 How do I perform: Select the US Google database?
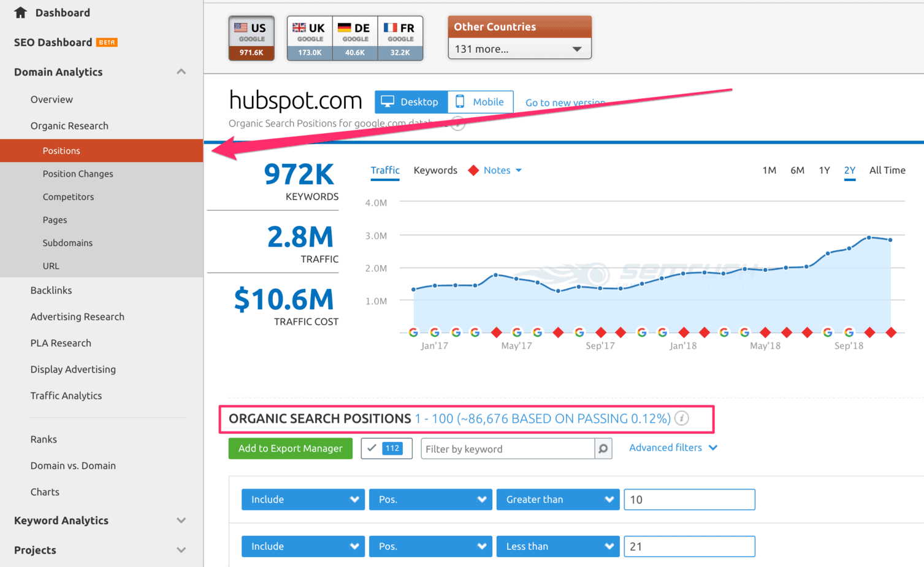point(251,38)
